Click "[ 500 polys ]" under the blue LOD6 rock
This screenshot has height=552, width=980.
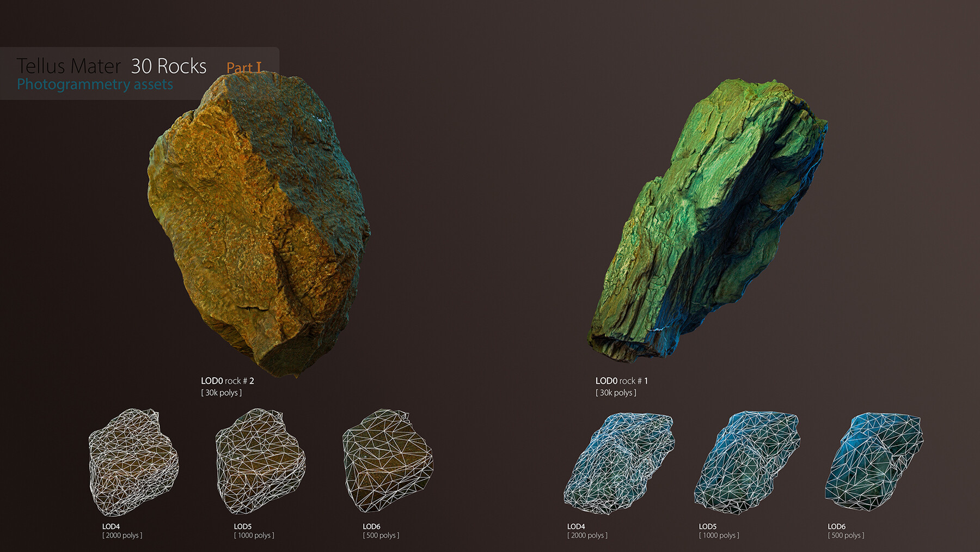click(846, 536)
